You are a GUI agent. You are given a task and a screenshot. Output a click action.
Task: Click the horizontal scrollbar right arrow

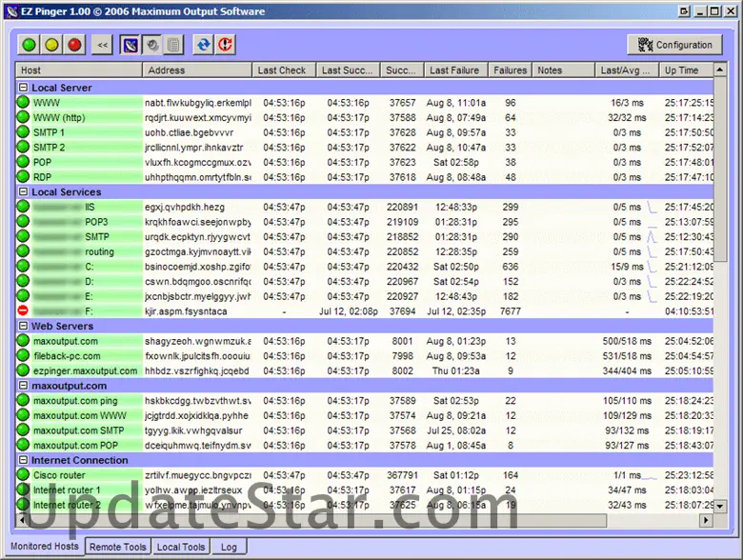(x=706, y=520)
